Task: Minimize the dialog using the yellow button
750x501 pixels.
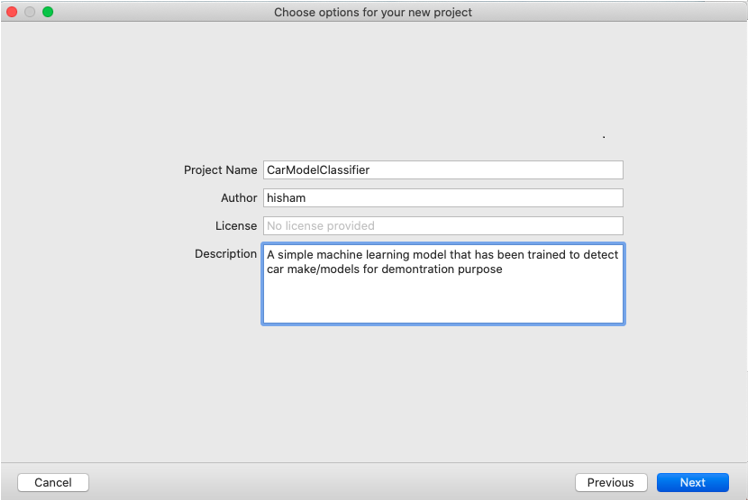Action: 30,12
